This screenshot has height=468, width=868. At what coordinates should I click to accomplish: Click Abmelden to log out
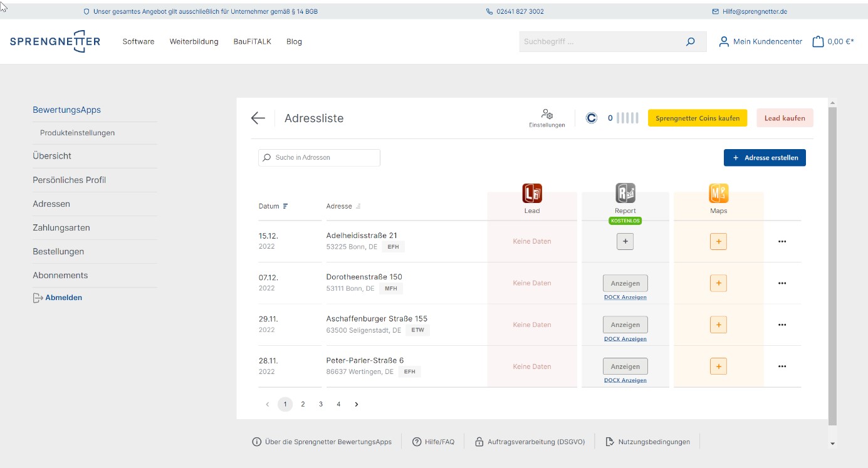pos(58,298)
